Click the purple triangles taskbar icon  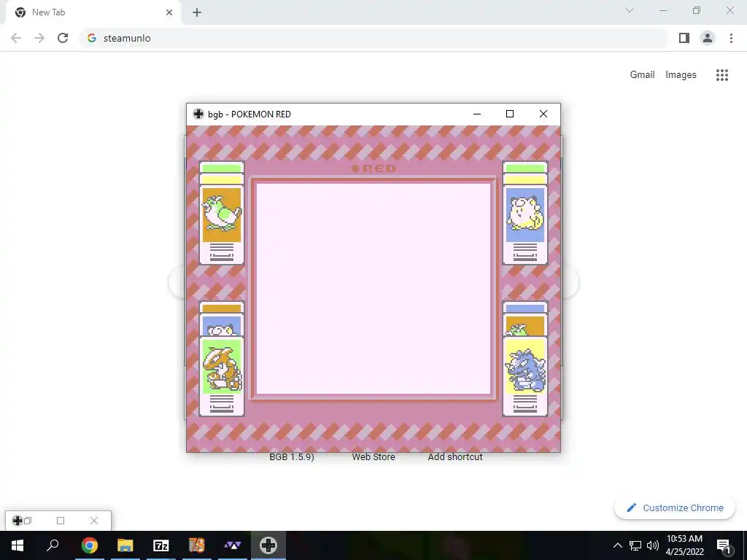233,545
